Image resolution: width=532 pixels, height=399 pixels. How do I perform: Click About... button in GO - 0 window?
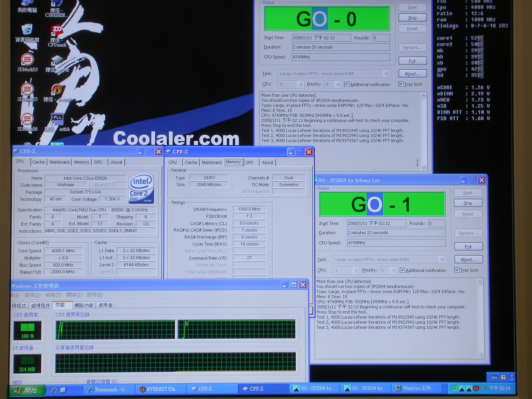[412, 74]
